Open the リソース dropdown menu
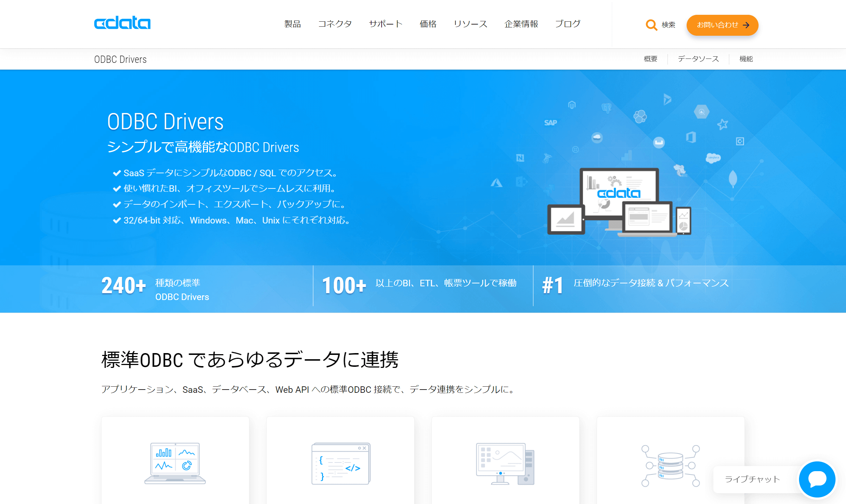The width and height of the screenshot is (846, 504). (x=470, y=24)
